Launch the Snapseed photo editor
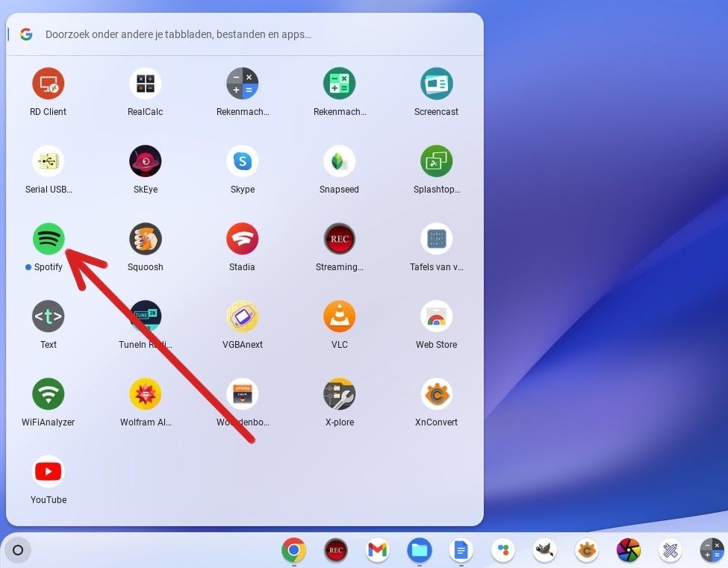Viewport: 728px width, 568px height. [340, 161]
